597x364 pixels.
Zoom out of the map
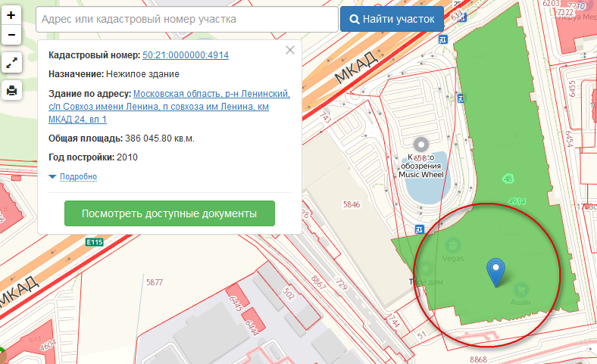[x=11, y=35]
